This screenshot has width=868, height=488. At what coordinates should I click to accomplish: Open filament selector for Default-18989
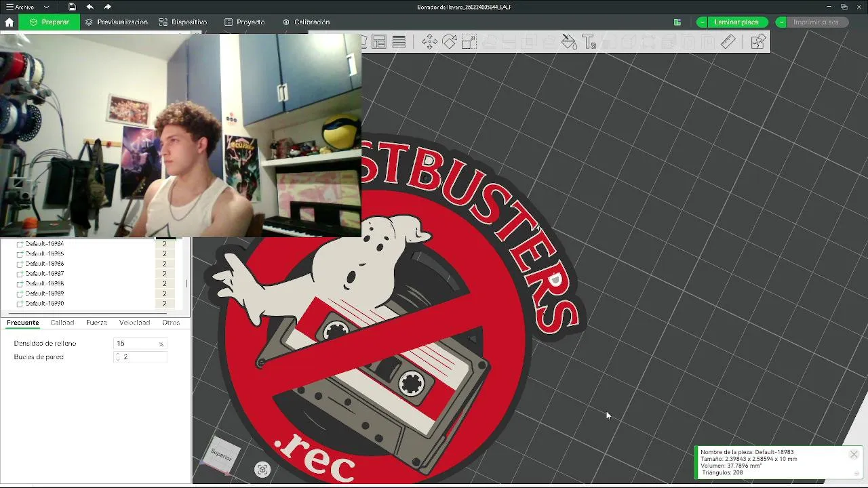[x=164, y=293]
